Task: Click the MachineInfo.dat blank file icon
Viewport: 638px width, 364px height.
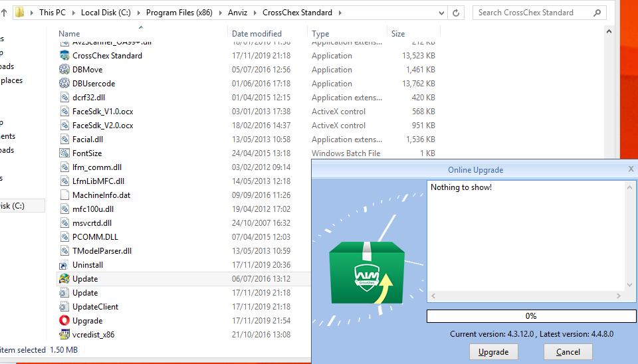Action: pyautogui.click(x=64, y=195)
